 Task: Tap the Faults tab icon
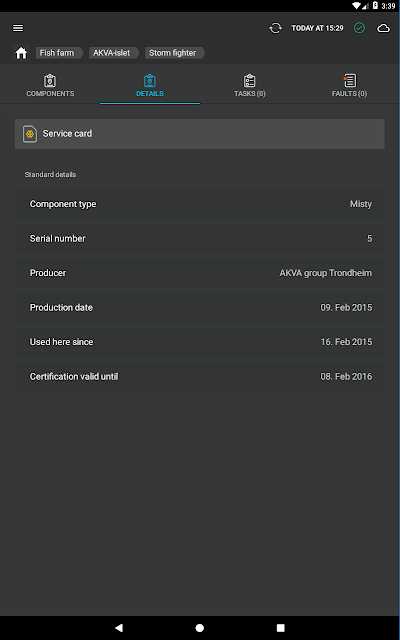pyautogui.click(x=349, y=80)
